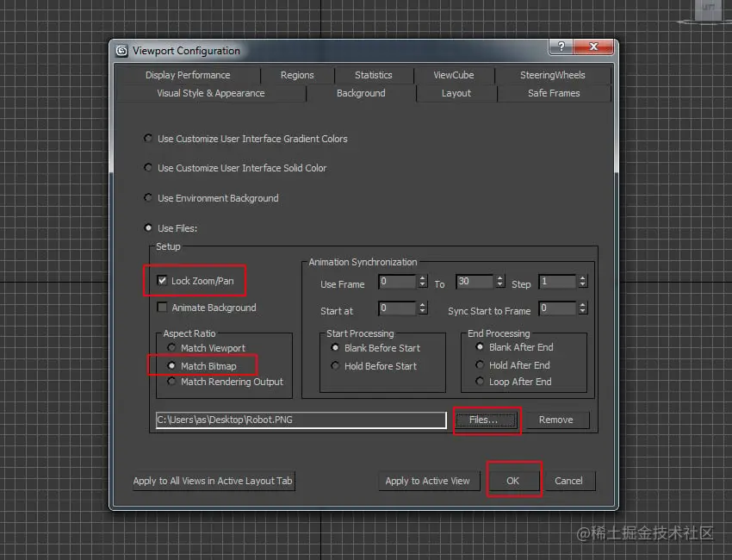Screen dimensions: 732x560
Task: Click the Start at value field
Action: (x=397, y=308)
